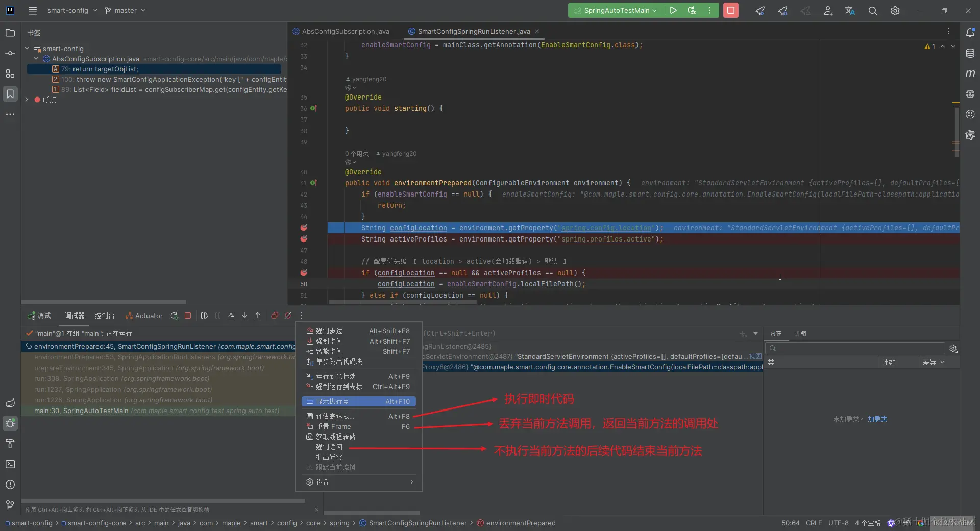Click the Translate icon in top toolbar
Viewport: 980px width, 531px height.
tap(850, 10)
